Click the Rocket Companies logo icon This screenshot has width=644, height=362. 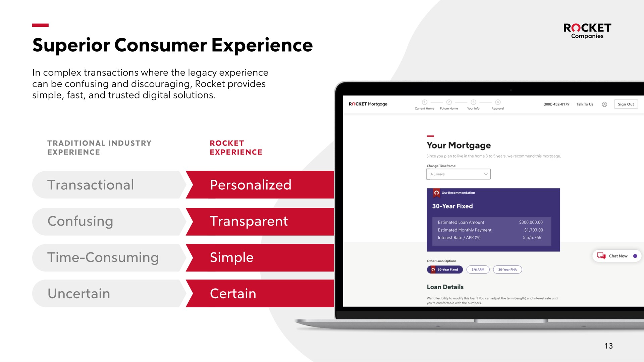click(x=575, y=28)
